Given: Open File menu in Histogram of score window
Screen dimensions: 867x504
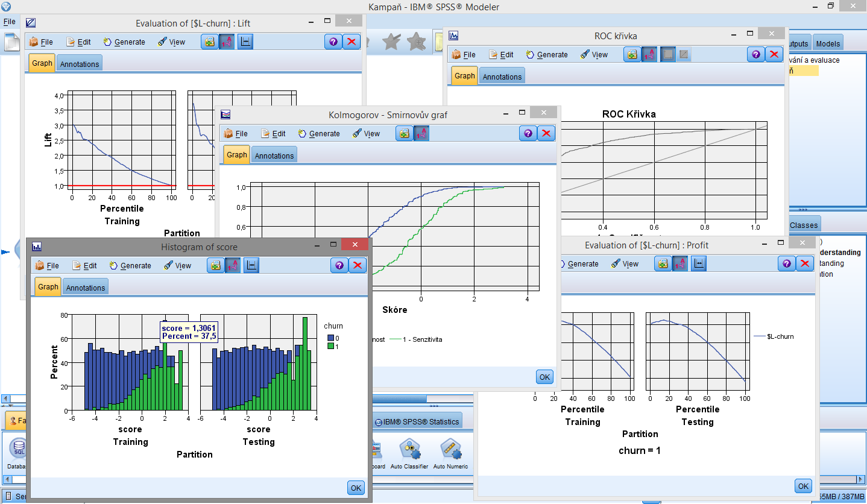Looking at the screenshot, I should click(x=47, y=265).
